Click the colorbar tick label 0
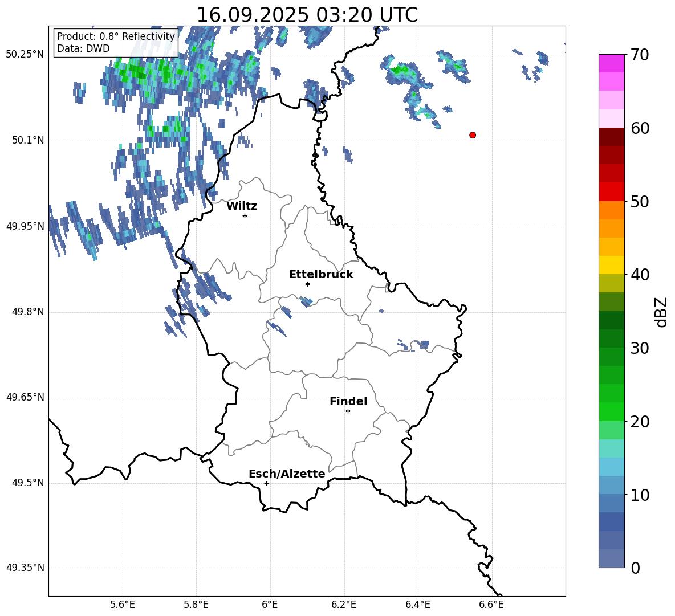 click(x=635, y=568)
